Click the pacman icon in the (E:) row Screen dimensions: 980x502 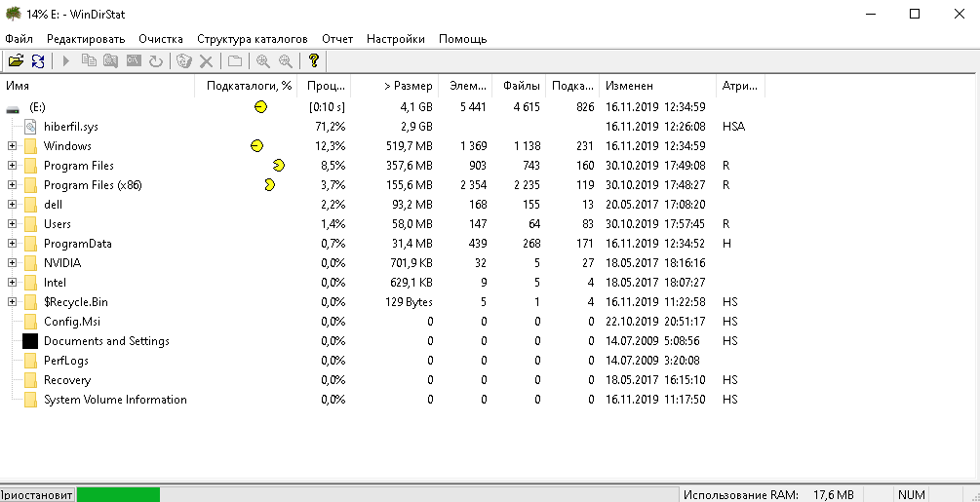click(260, 107)
